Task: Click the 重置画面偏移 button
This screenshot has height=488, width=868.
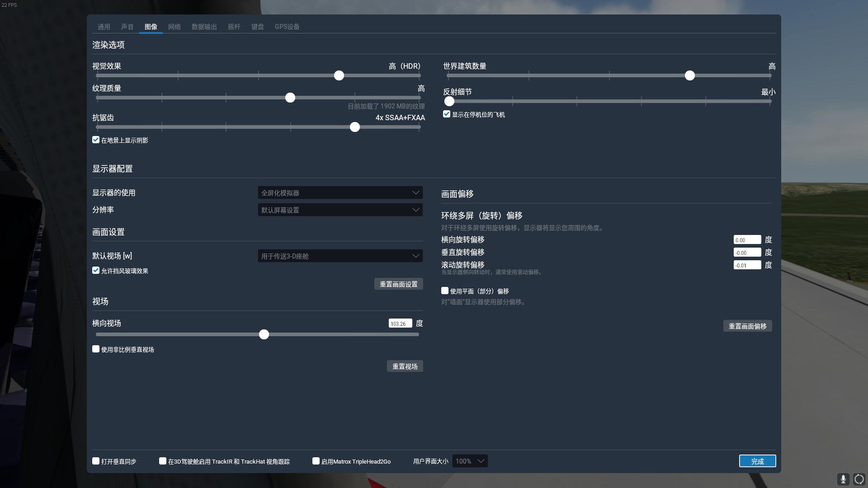Action: 748,326
